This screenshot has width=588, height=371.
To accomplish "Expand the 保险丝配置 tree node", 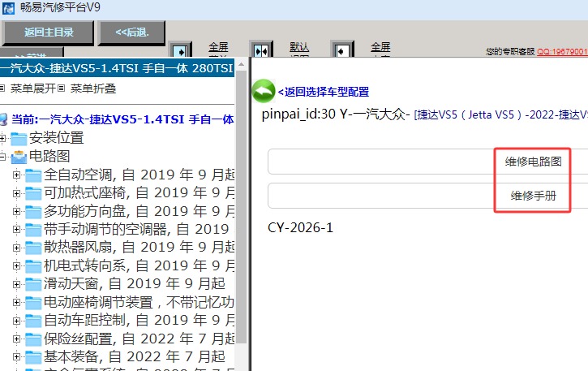I will (16, 339).
